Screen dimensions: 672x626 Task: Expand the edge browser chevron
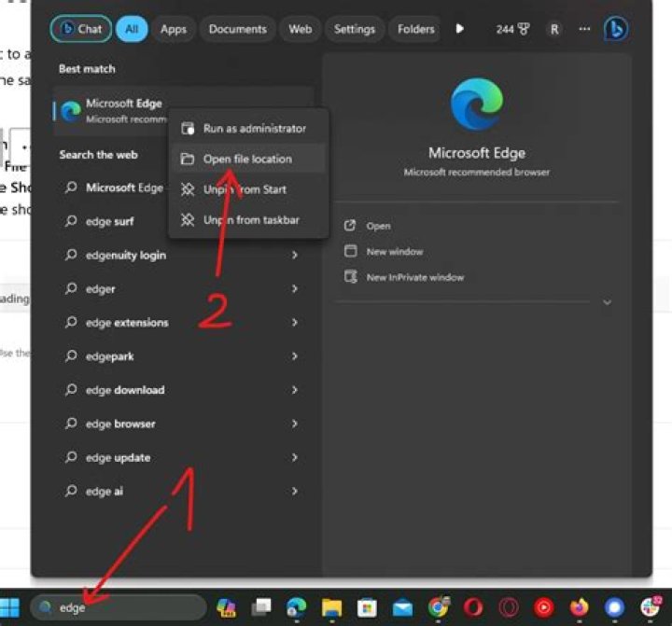[x=295, y=424]
